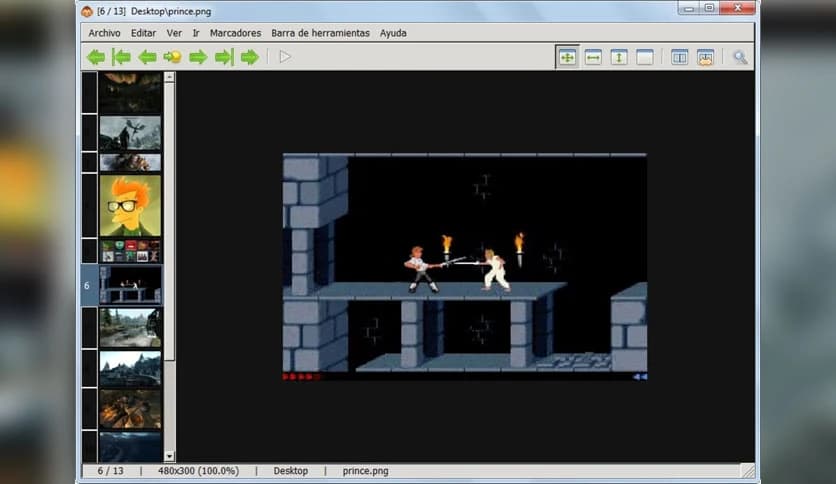Open the Marcadores menu

235,33
